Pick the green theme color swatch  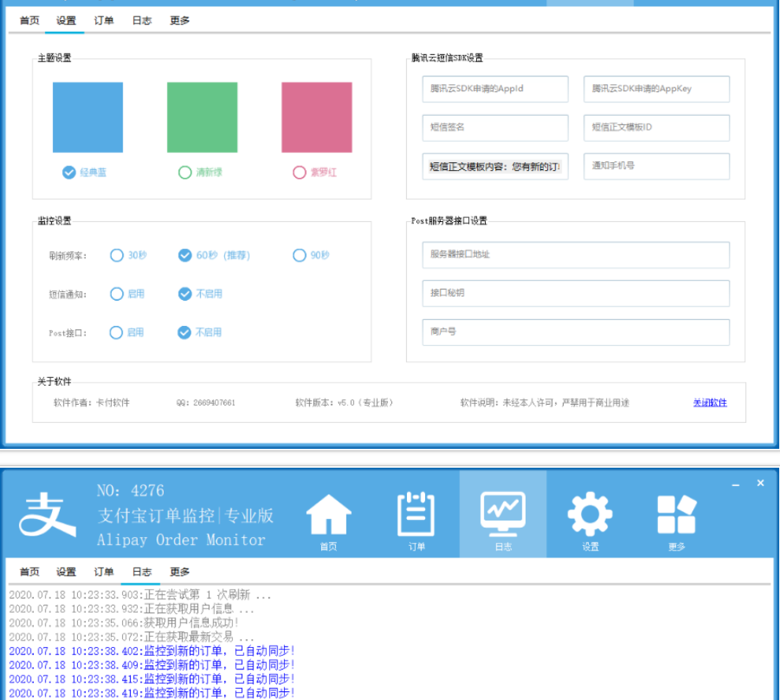point(202,117)
